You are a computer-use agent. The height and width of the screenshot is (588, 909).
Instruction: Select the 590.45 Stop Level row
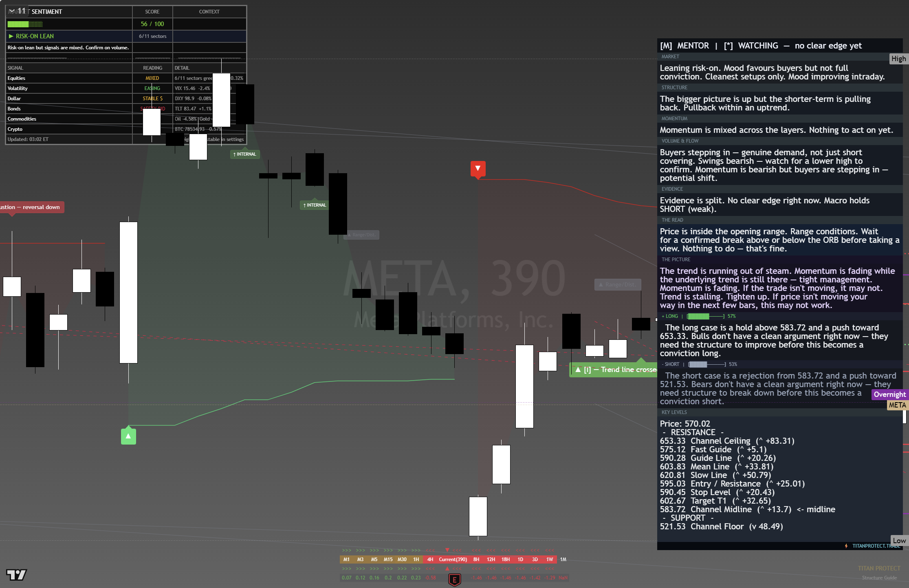click(x=717, y=492)
